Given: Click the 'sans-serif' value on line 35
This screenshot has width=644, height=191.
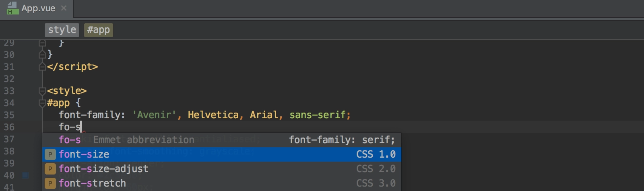Looking at the screenshot, I should pyautogui.click(x=318, y=115).
